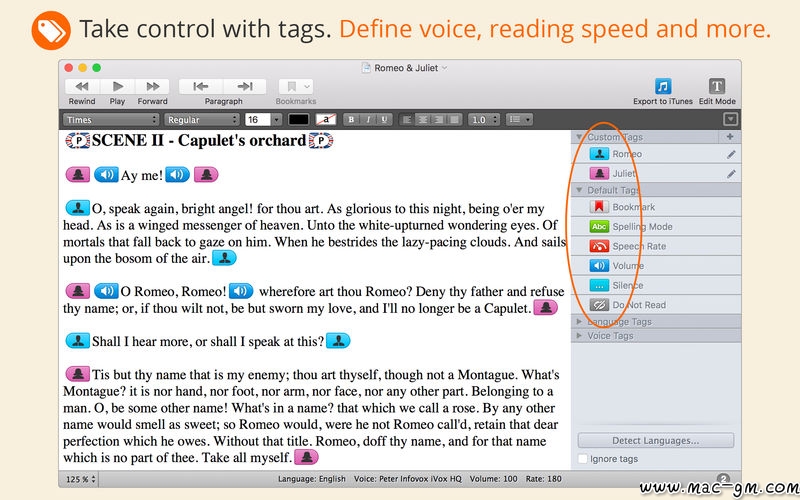
Task: Toggle italic formatting
Action: 368,119
